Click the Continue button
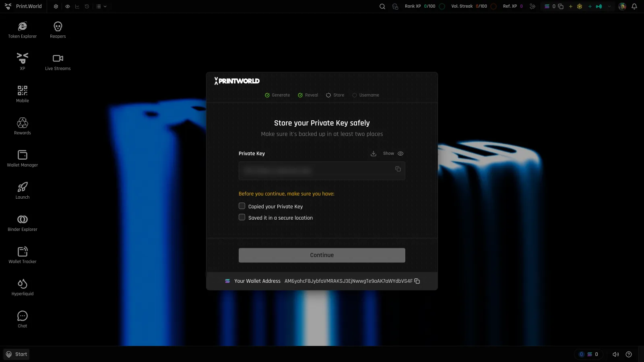The width and height of the screenshot is (644, 362). pos(322,255)
